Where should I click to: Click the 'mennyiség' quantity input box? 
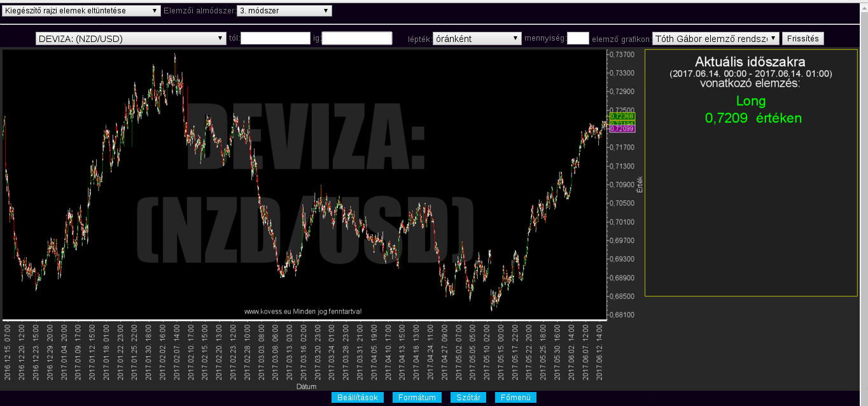(x=577, y=39)
